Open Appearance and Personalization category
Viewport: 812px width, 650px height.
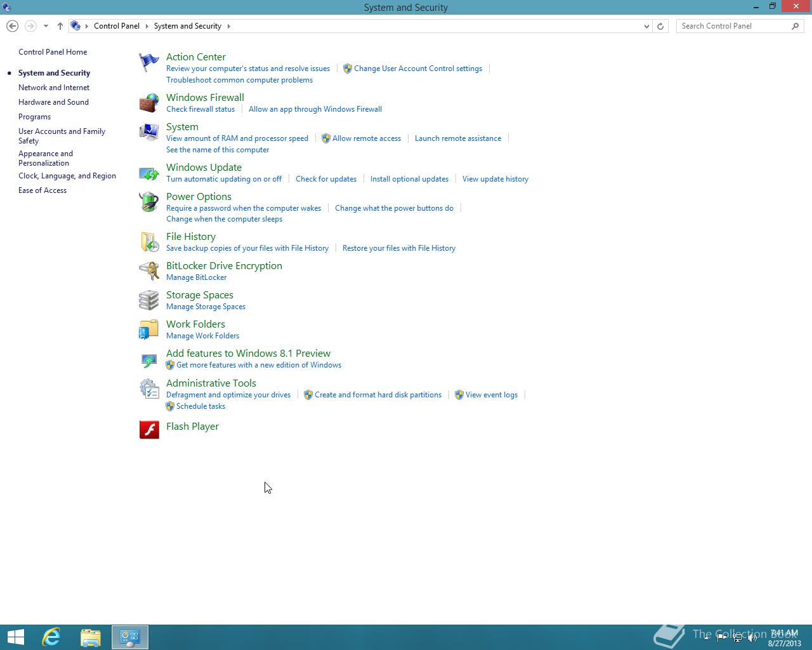(x=46, y=158)
